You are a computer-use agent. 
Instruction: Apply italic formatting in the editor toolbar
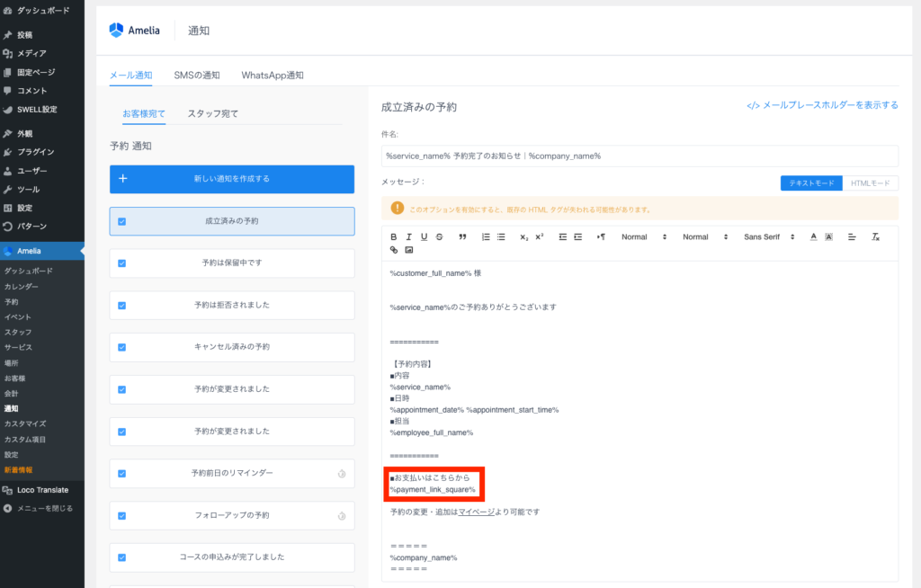point(408,236)
